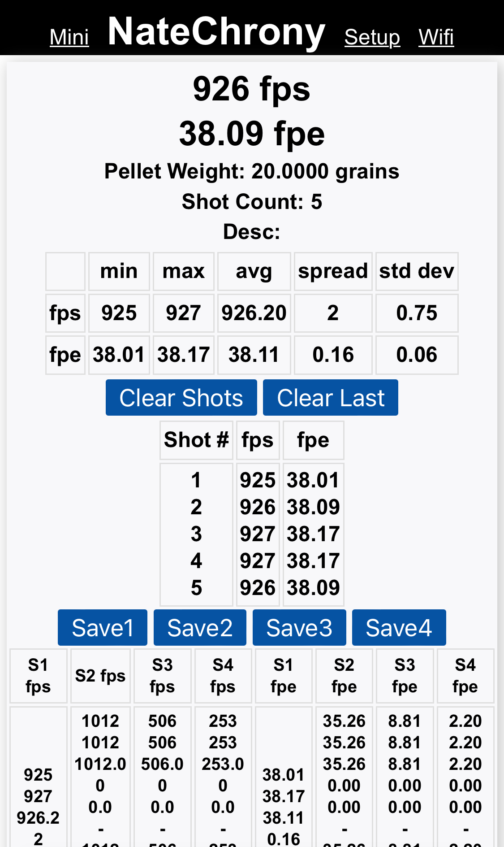Click the NateChrony title
504x847 pixels.
tap(216, 31)
